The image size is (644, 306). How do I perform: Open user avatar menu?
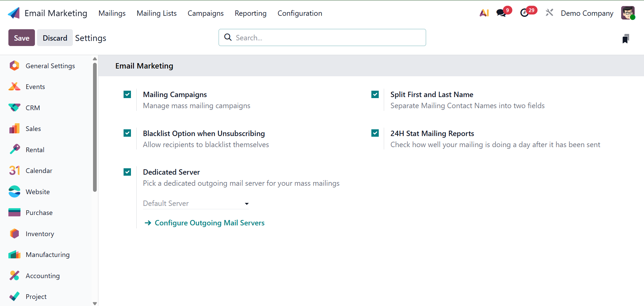(x=628, y=13)
